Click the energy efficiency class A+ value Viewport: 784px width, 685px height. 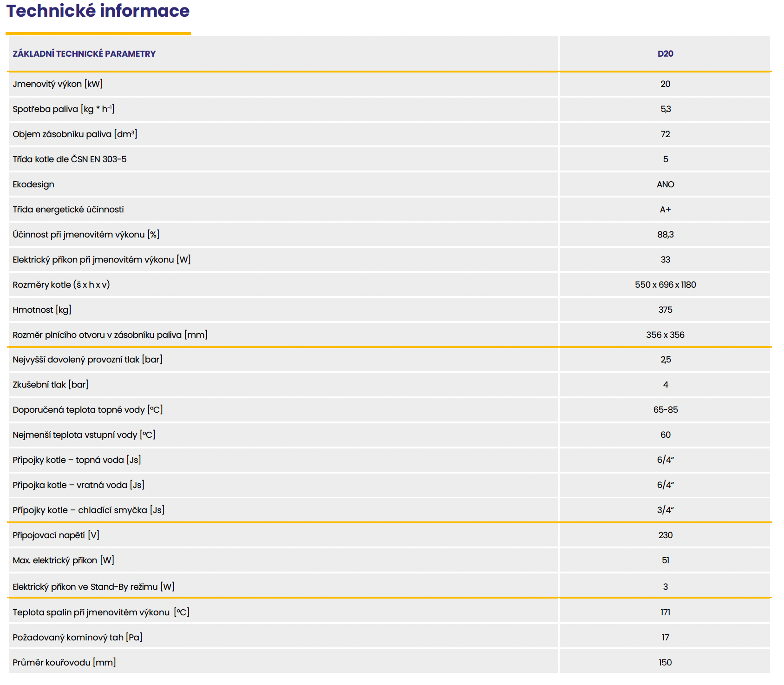point(665,210)
